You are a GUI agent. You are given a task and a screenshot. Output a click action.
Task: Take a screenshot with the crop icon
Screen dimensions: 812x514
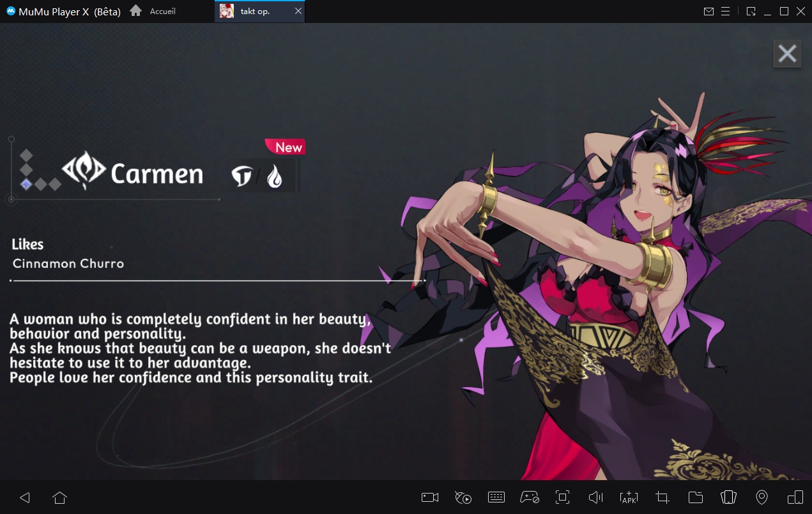tap(662, 497)
